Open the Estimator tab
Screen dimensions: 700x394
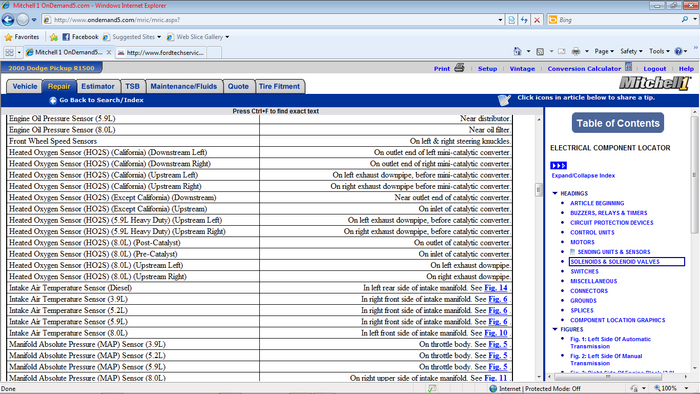point(98,87)
